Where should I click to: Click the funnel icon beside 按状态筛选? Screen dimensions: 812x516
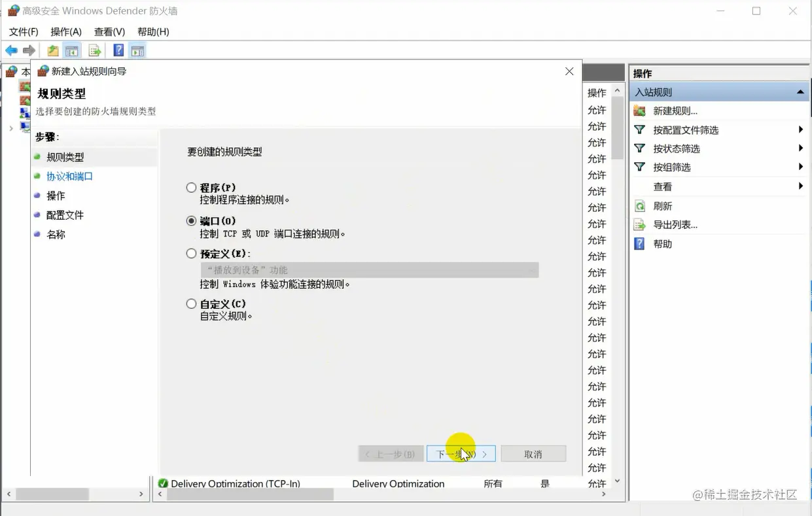pos(640,148)
